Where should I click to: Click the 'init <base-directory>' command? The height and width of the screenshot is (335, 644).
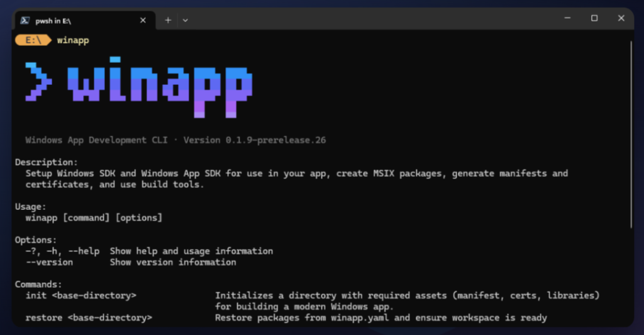point(80,295)
